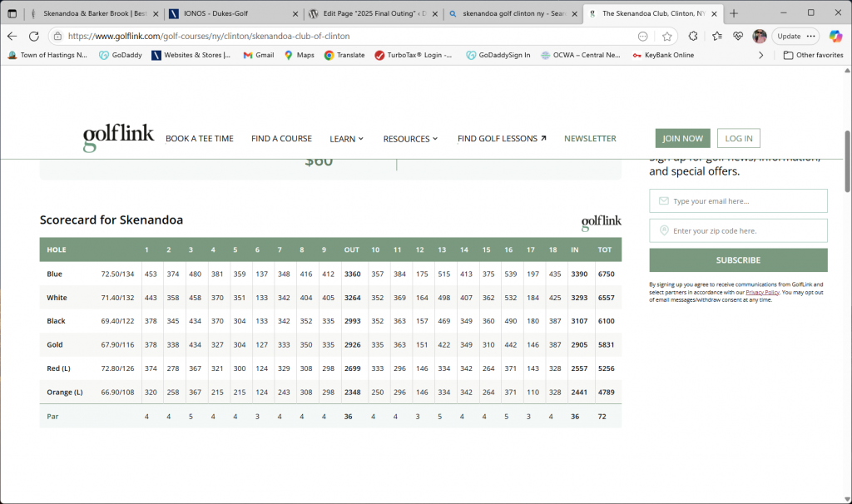This screenshot has height=504, width=852.
Task: Open BOOK A TEE TIME menu item
Action: (x=199, y=139)
